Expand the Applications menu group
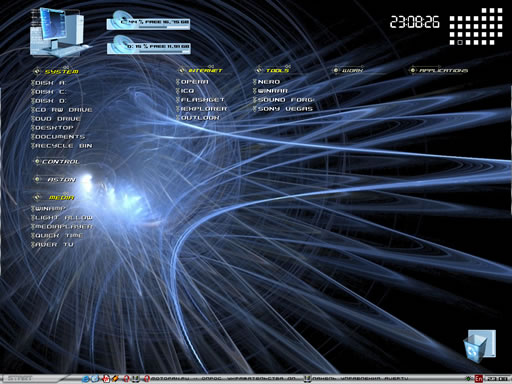 [x=438, y=70]
